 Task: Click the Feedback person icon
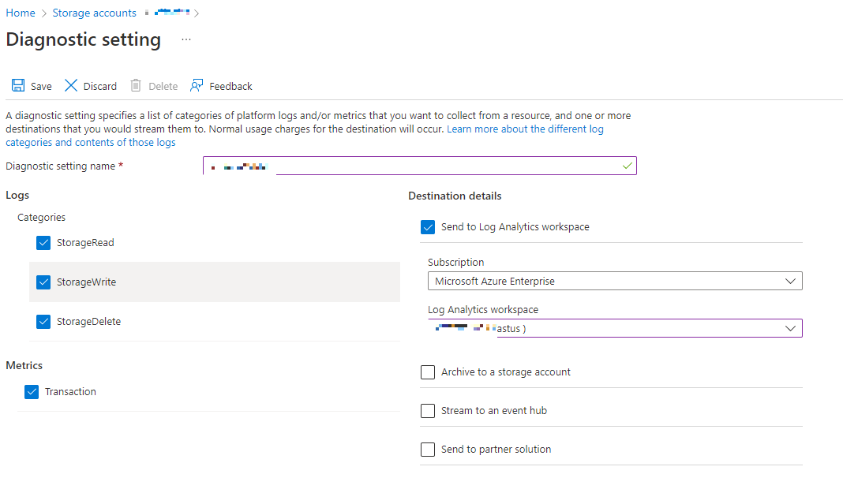pos(197,86)
